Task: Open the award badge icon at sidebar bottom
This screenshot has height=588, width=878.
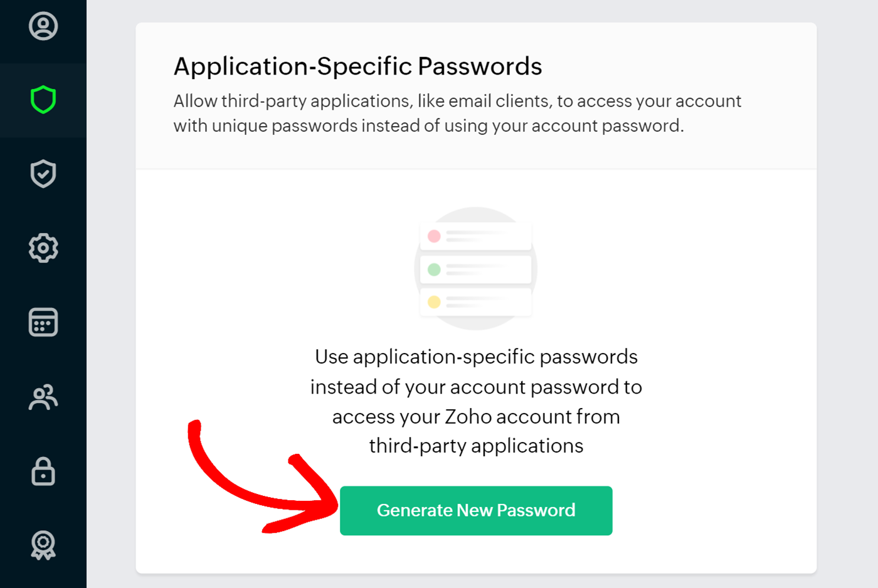Action: 43,544
